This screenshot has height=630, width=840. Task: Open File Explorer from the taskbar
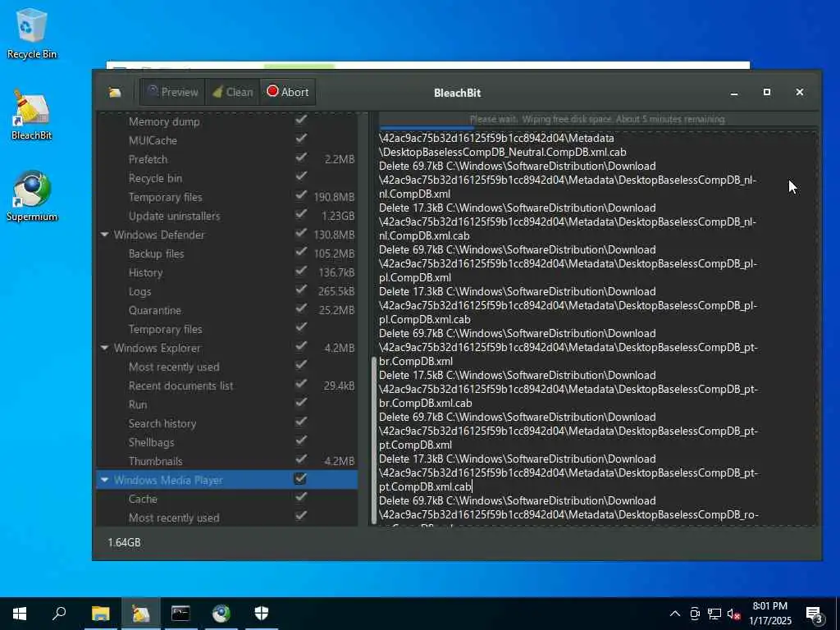click(100, 614)
